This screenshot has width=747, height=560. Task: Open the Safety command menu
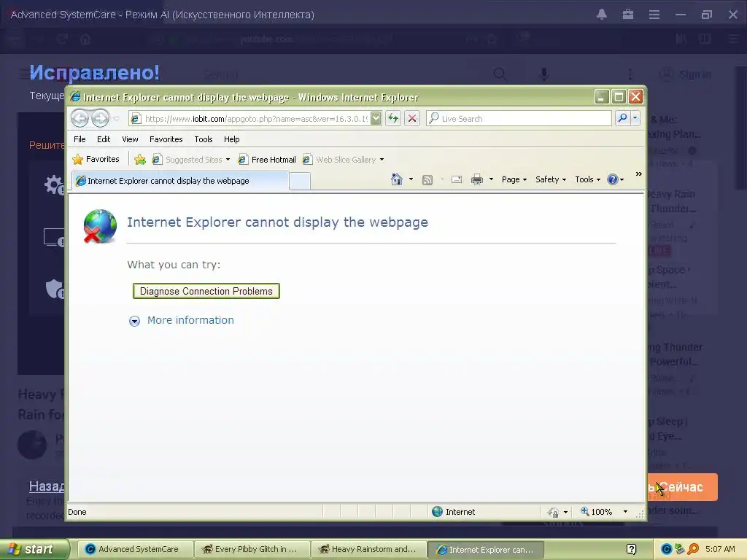tap(550, 179)
